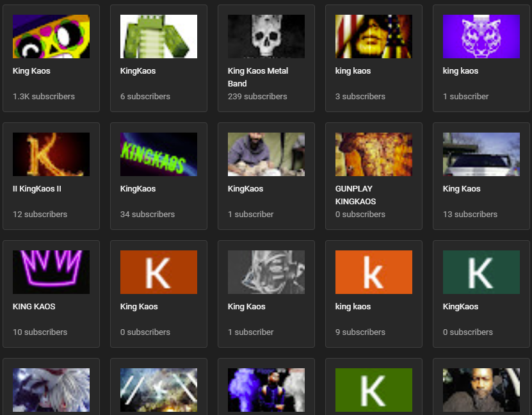Click the 239 subscribers count

(257, 96)
